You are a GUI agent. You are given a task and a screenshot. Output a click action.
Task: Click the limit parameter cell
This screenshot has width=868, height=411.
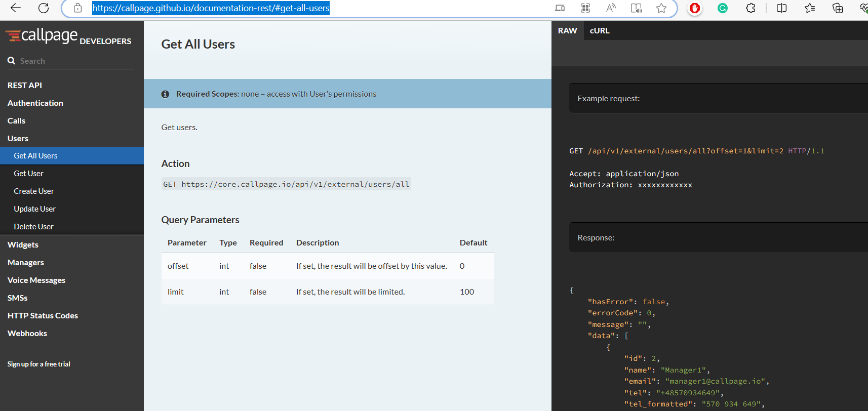click(176, 292)
